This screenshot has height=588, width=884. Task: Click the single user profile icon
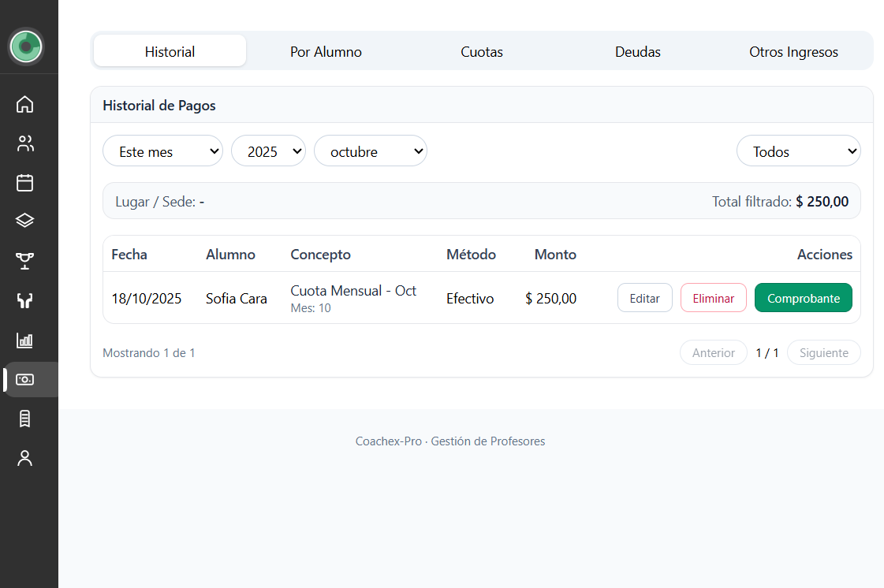pyautogui.click(x=25, y=458)
